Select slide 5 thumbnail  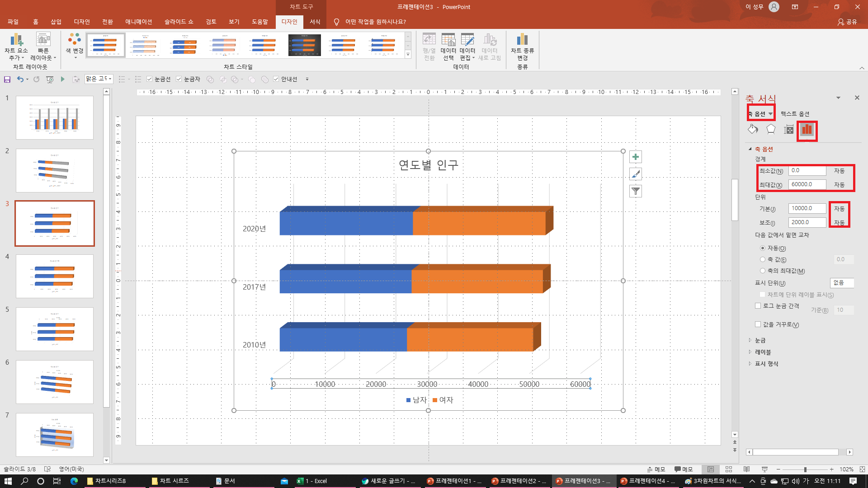click(x=55, y=329)
